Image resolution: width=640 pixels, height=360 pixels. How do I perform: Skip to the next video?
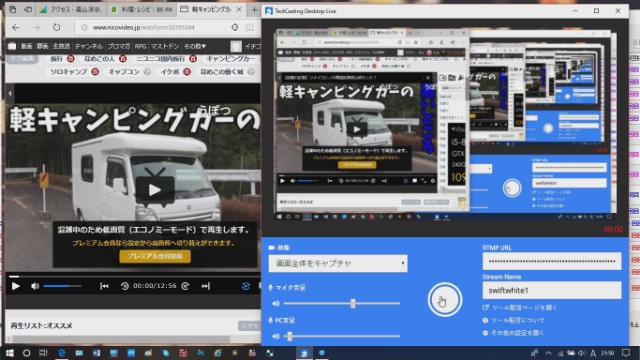(206, 286)
